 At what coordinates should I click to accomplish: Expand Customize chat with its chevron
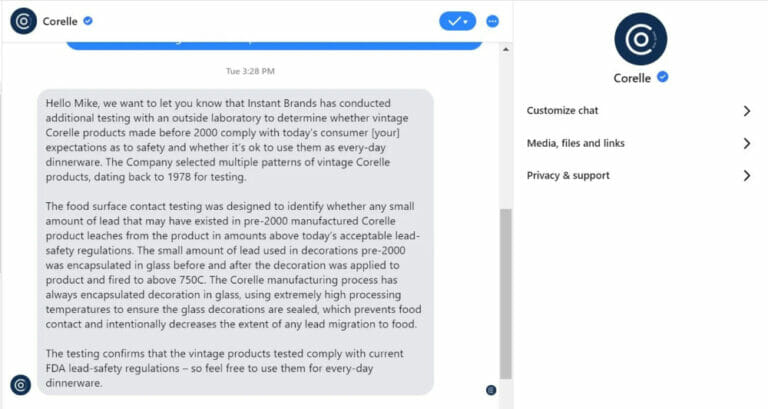[746, 111]
